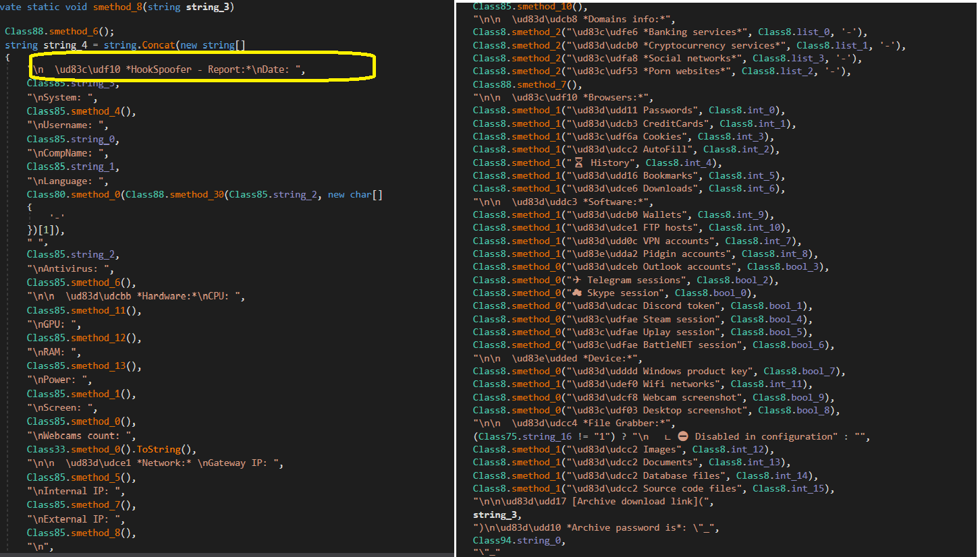The width and height of the screenshot is (980, 557).
Task: Click the Pidgin accounts line
Action: [646, 254]
